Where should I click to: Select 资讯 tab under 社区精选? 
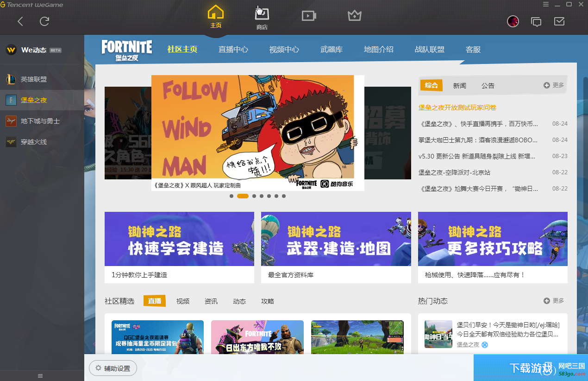coord(211,301)
